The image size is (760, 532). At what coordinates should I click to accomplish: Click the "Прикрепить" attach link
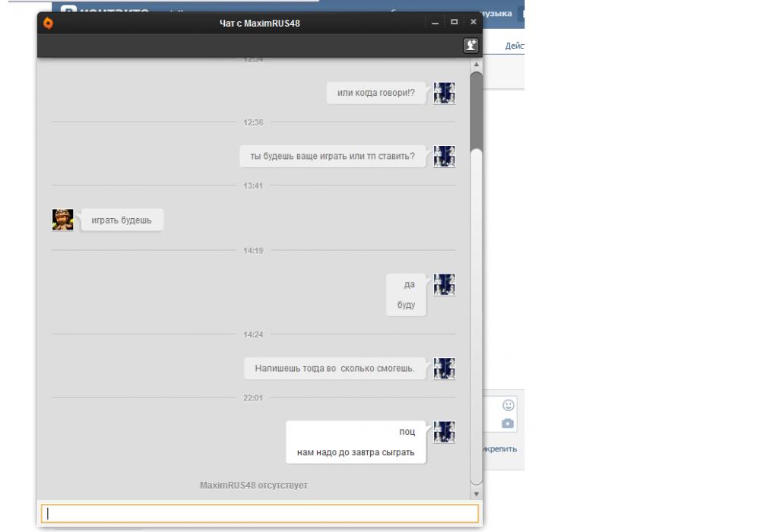coord(501,448)
